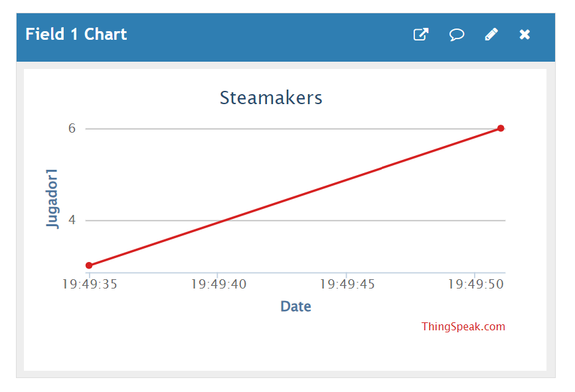Click the 19:49:40 time tick label
Viewport: 575px width, 392px height.
click(218, 285)
